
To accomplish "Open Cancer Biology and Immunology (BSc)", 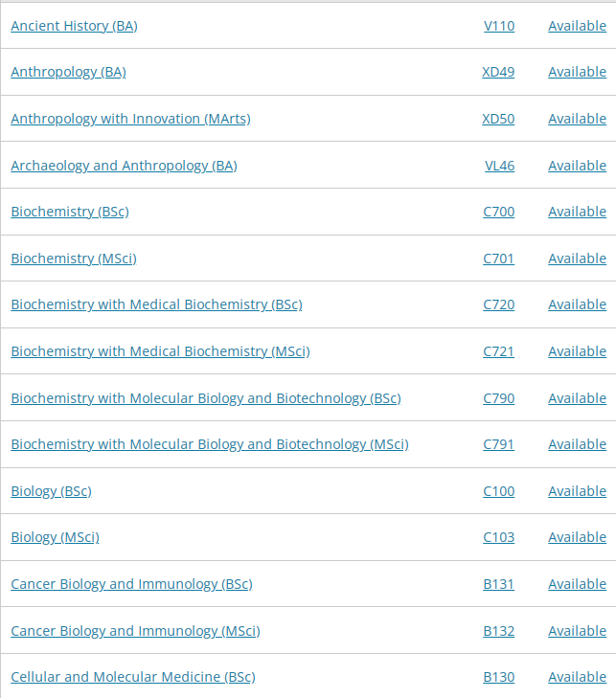I will (131, 584).
